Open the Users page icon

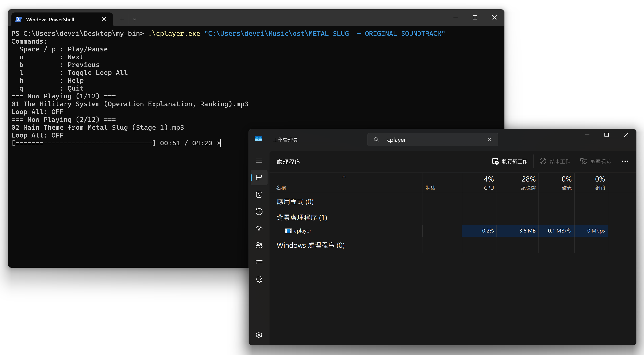point(259,245)
